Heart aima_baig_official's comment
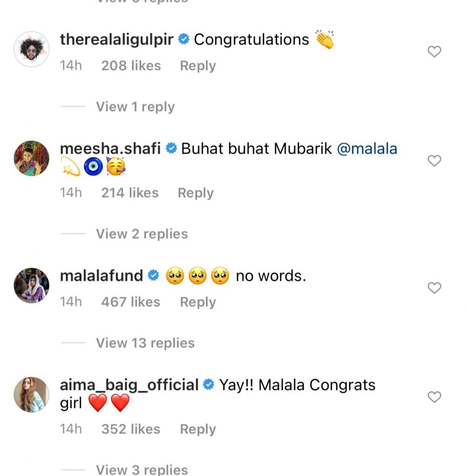This screenshot has width=466, height=476. (x=434, y=397)
